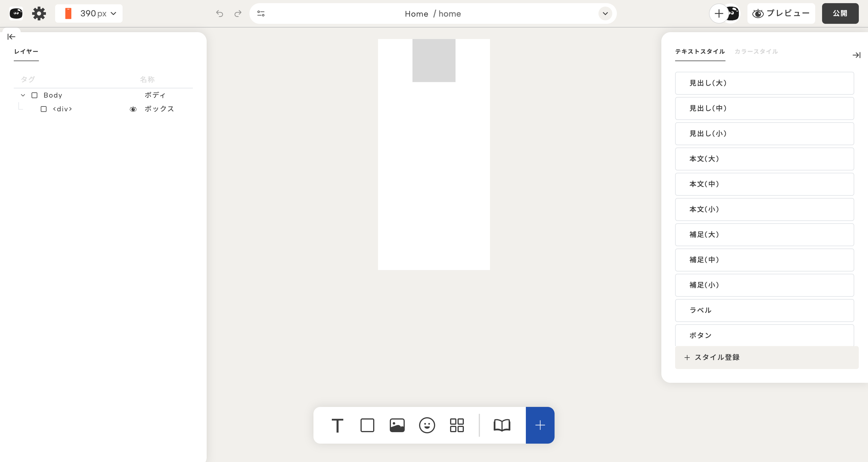Open the grid components tool

(x=457, y=425)
